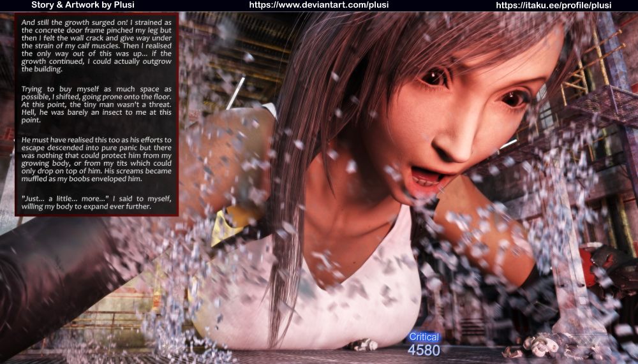The width and height of the screenshot is (638, 364).
Task: Click the itaku.ee/profile/plusi URL text
Action: point(553,5)
